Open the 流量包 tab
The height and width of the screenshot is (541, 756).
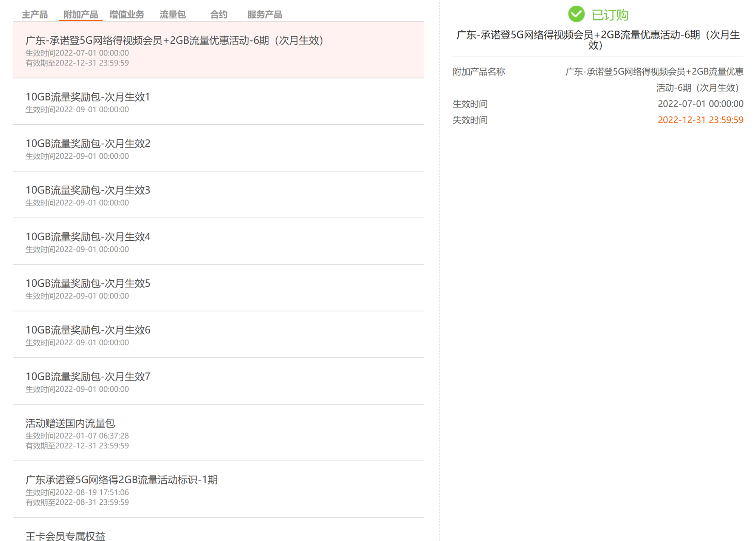point(173,14)
